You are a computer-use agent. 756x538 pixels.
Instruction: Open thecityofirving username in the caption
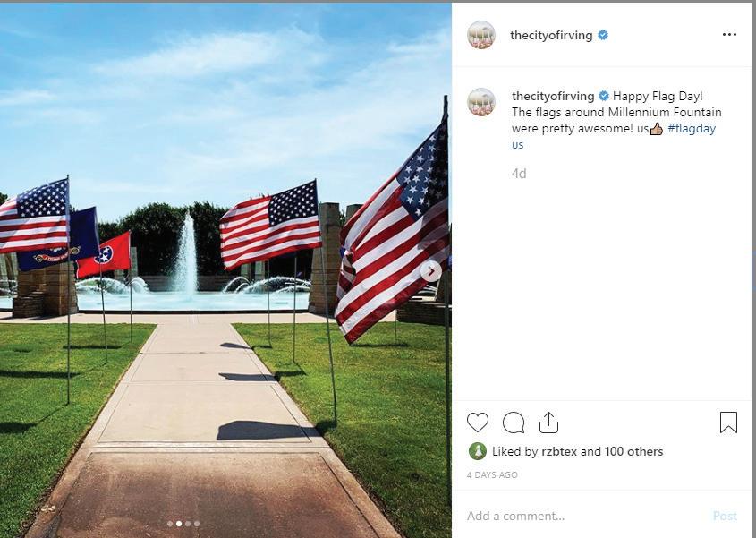pos(553,96)
